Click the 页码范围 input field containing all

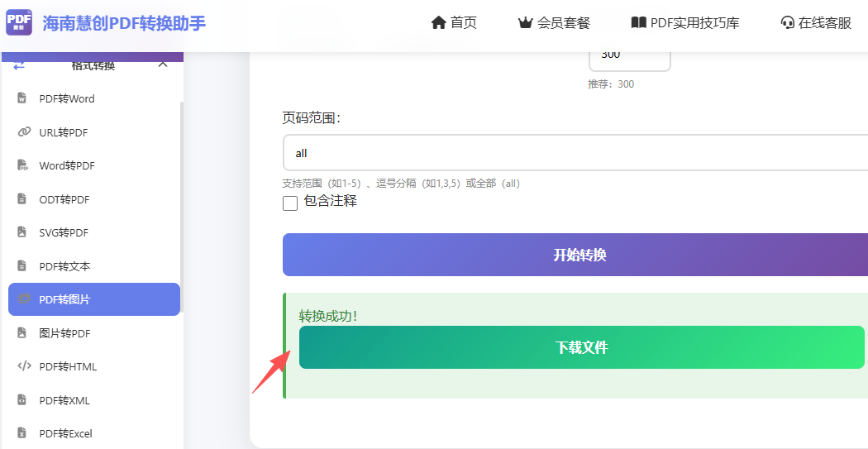(575, 153)
